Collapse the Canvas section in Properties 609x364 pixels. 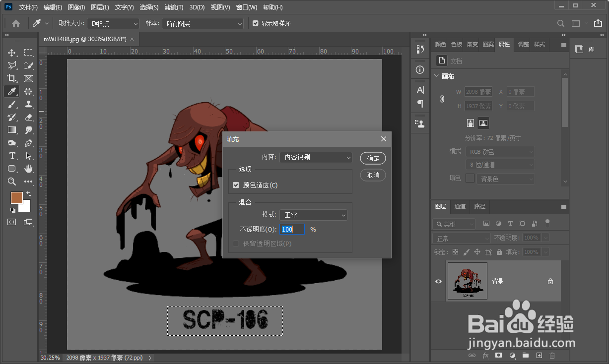(436, 76)
